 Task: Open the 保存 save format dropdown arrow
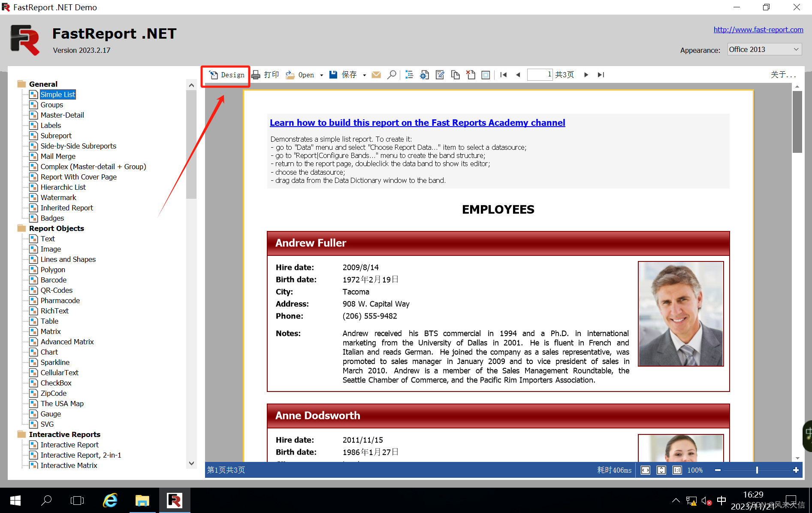coord(364,74)
